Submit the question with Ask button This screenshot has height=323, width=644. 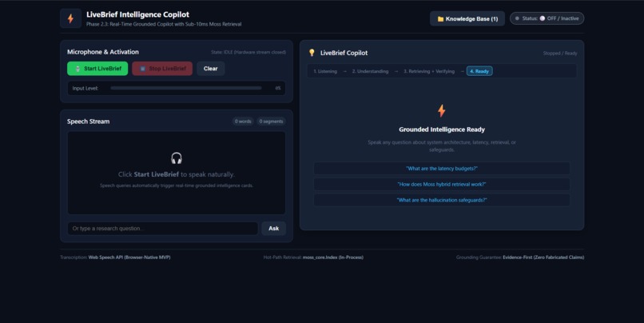point(273,229)
